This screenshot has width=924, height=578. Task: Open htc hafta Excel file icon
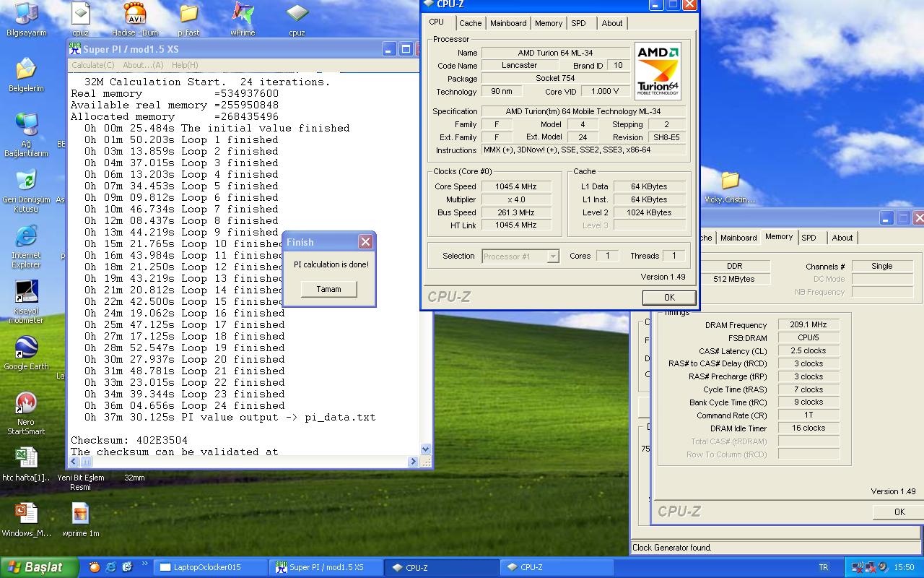pos(26,458)
